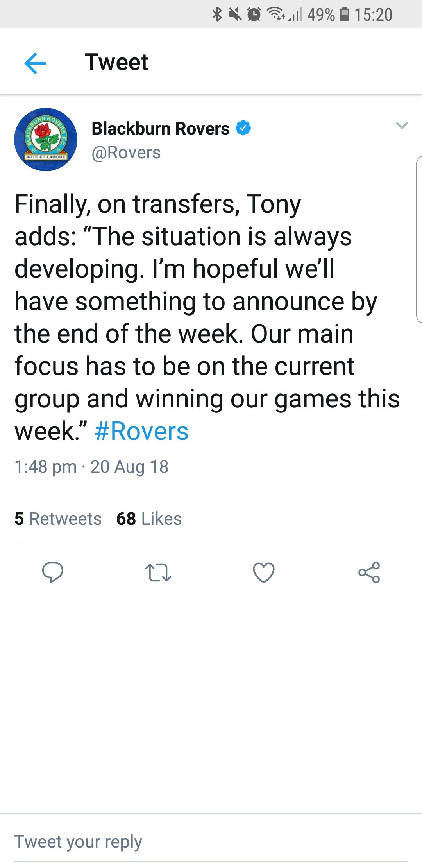Open the Blackburn Rovers profile picture

point(46,140)
